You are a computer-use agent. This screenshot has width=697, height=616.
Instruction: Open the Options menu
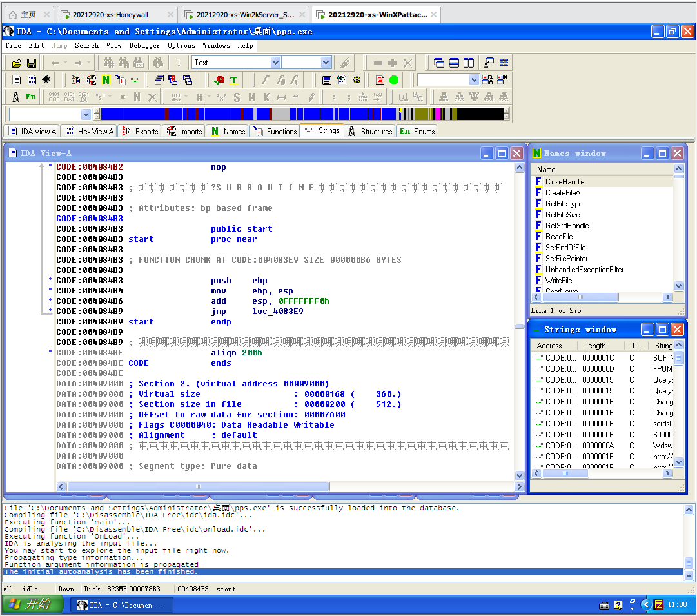pos(181,45)
